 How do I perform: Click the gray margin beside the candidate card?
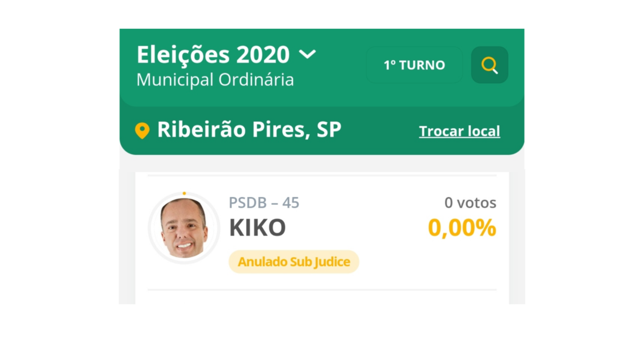click(x=517, y=241)
